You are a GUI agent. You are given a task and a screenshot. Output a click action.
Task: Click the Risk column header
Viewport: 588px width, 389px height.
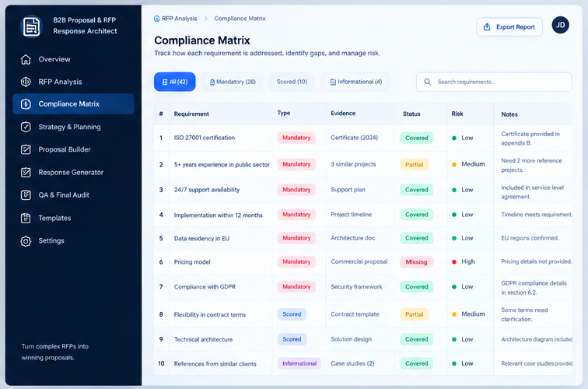click(x=457, y=114)
